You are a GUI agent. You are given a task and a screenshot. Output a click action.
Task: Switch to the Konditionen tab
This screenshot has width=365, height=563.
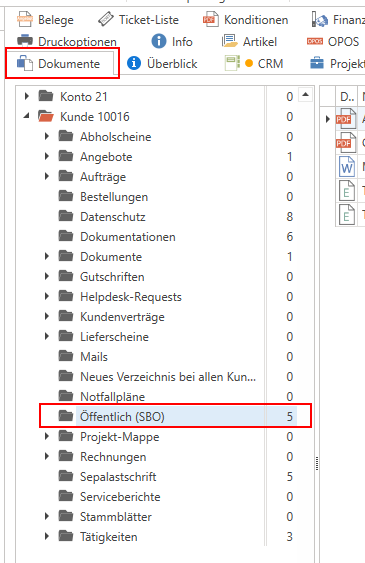coord(245,20)
